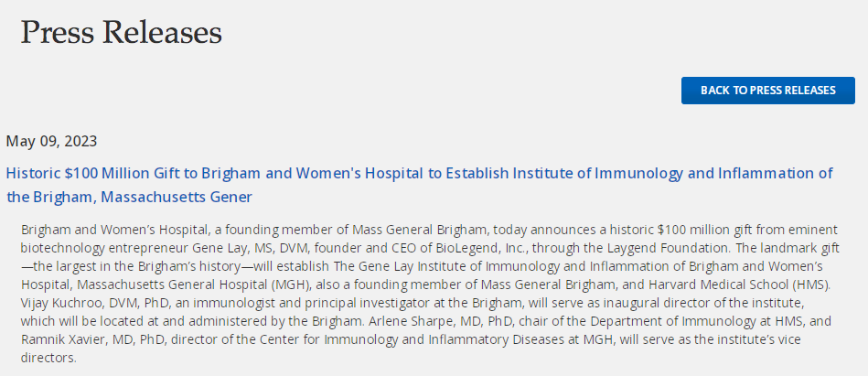Click the Press Releases page heading
This screenshot has width=868, height=376.
122,32
